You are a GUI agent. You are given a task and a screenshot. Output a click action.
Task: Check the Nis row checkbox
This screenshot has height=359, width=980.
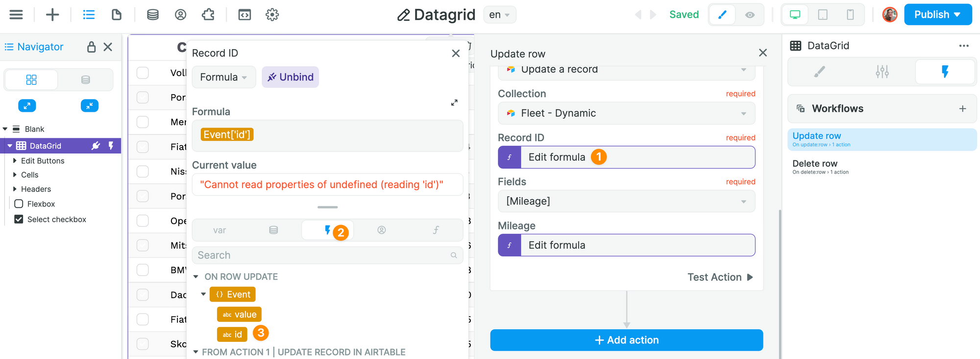tap(143, 171)
